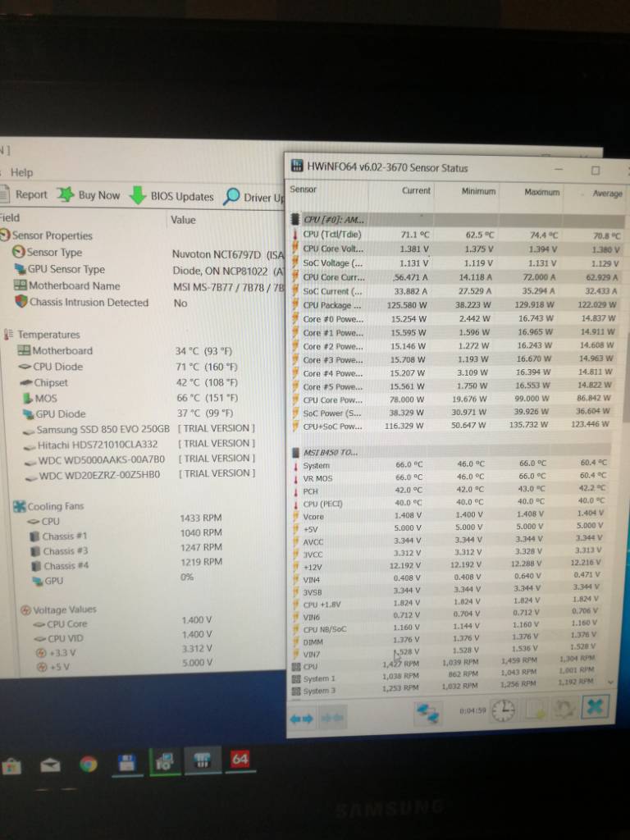Click the Buy Now label
This screenshot has width=630, height=840.
99,195
